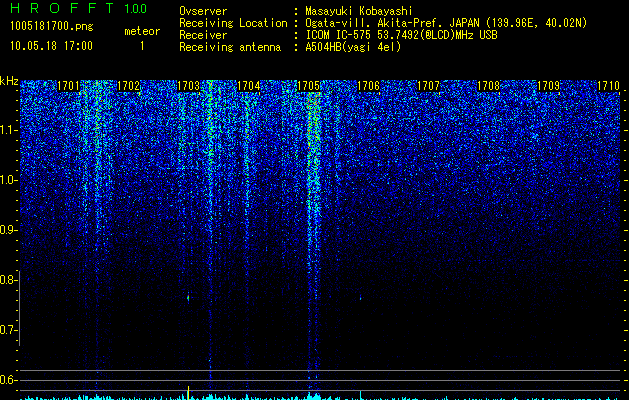Click the 1704 time marker
Viewport: 629px width, 400px height.
pyautogui.click(x=248, y=86)
